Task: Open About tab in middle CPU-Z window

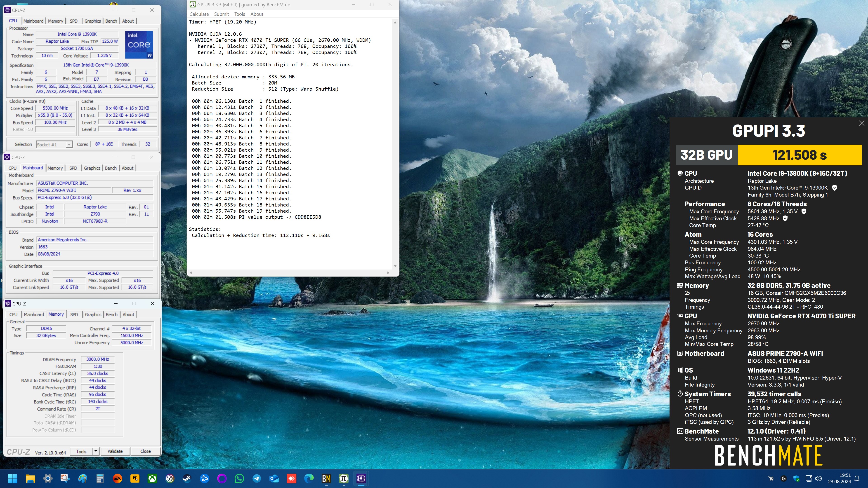Action: point(128,168)
